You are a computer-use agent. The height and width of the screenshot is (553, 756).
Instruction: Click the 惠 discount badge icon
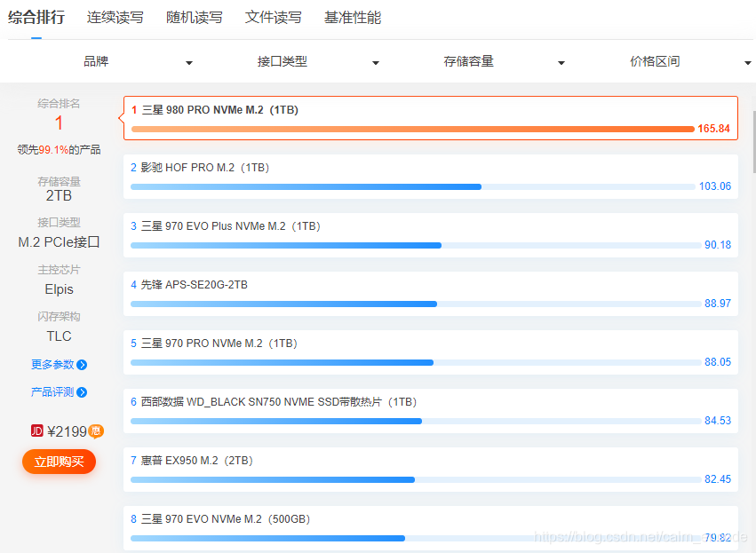pos(96,431)
